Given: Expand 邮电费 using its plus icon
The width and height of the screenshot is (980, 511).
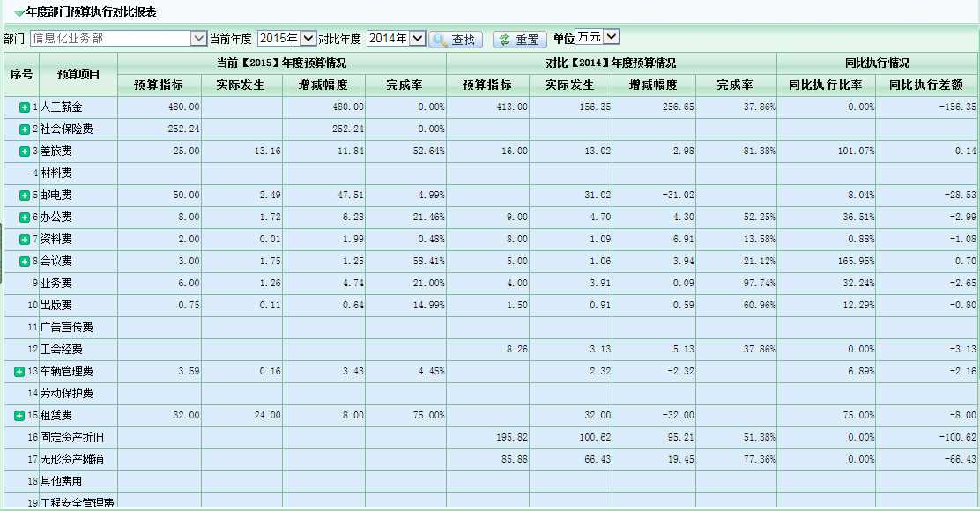Looking at the screenshot, I should pyautogui.click(x=25, y=196).
